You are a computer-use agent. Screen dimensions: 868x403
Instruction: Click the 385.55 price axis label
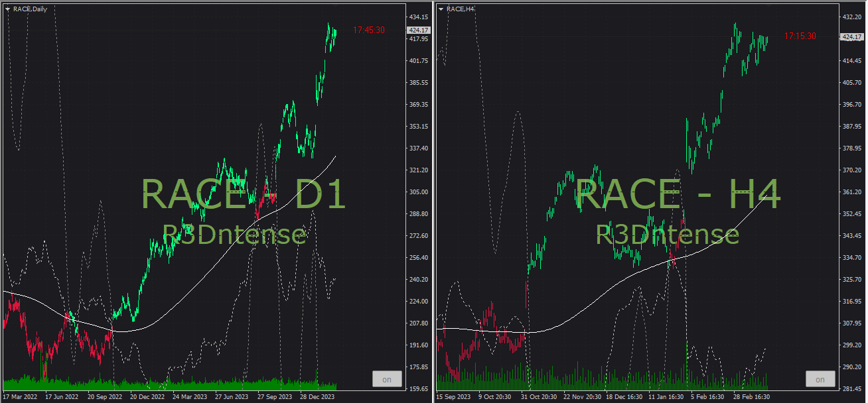[418, 82]
